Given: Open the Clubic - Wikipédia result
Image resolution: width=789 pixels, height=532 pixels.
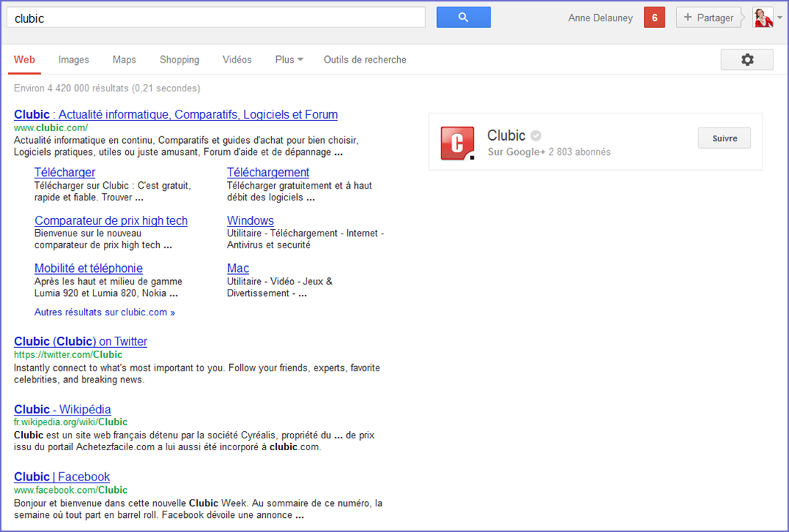Looking at the screenshot, I should coord(63,409).
